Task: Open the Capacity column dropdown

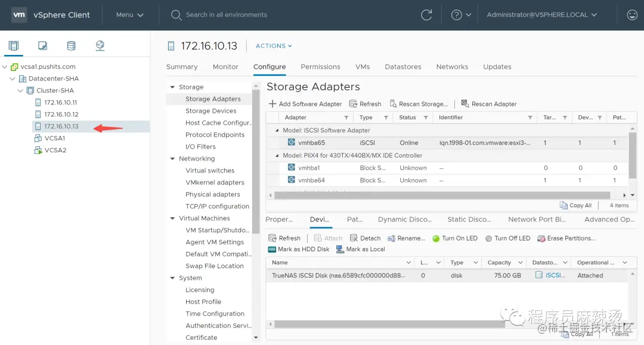Action: point(521,263)
